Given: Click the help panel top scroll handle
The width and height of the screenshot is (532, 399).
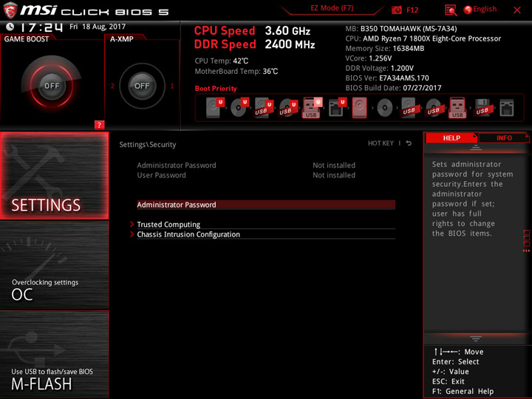Looking at the screenshot, I should tap(476, 147).
